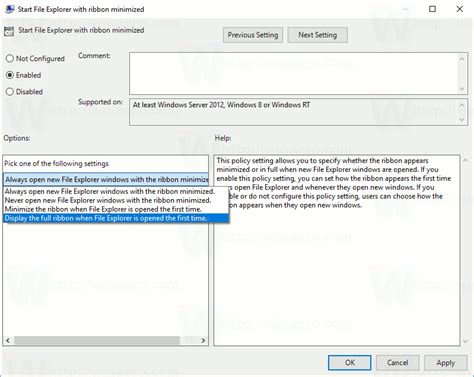
Task: Click the Comment box scroll down arrow
Action: pos(462,89)
